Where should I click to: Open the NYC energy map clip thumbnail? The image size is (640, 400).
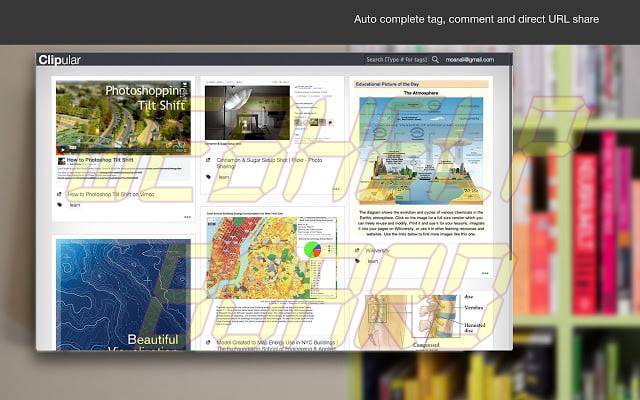272,258
